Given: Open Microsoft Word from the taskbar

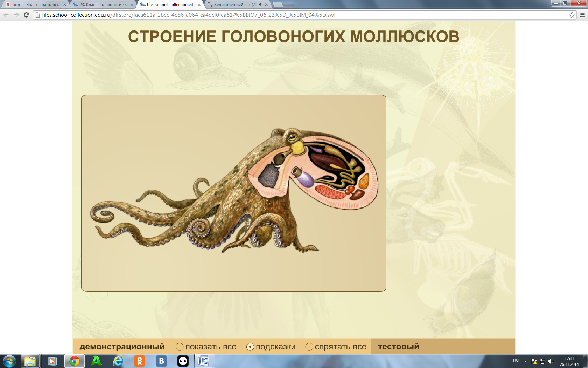Looking at the screenshot, I should pos(204,361).
